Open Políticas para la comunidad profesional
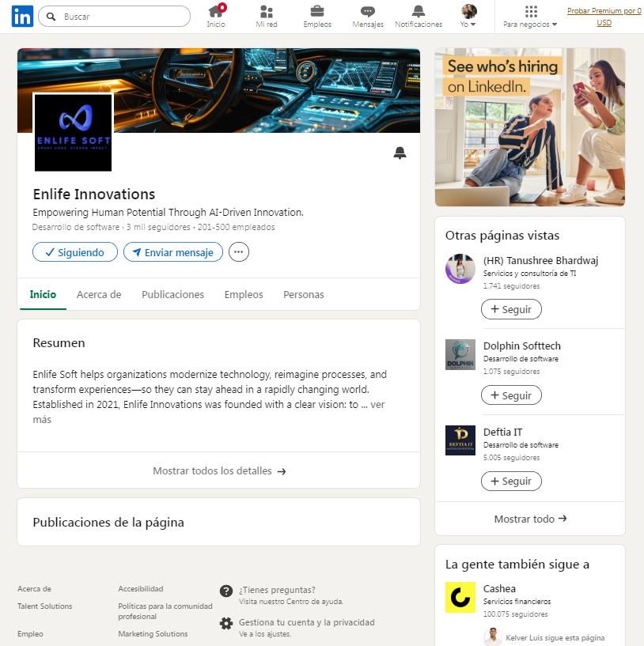644x646 pixels. tap(165, 611)
